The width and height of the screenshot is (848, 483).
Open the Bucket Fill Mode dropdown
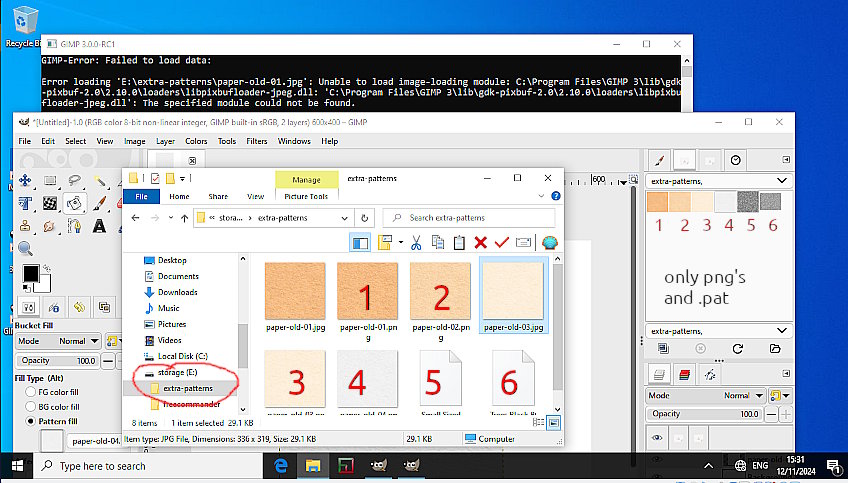71,341
